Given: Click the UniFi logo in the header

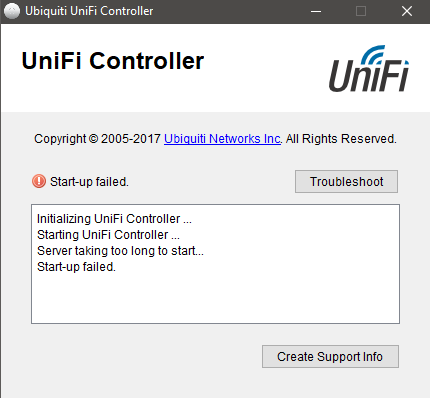Looking at the screenshot, I should (x=369, y=68).
